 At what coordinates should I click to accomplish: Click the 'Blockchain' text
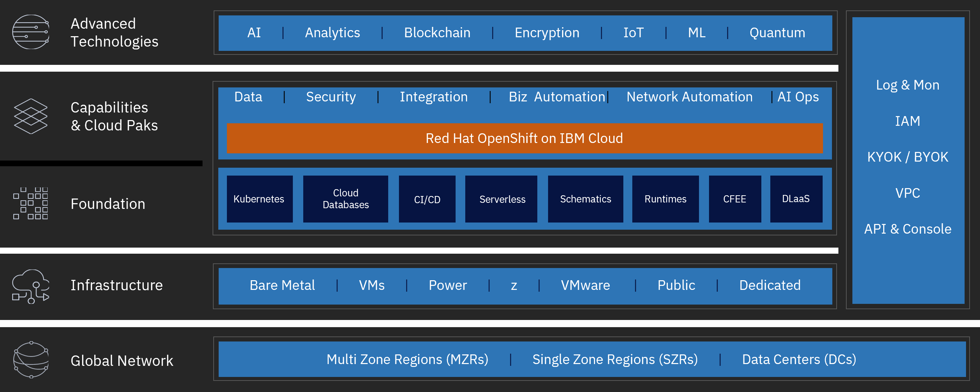pos(437,33)
